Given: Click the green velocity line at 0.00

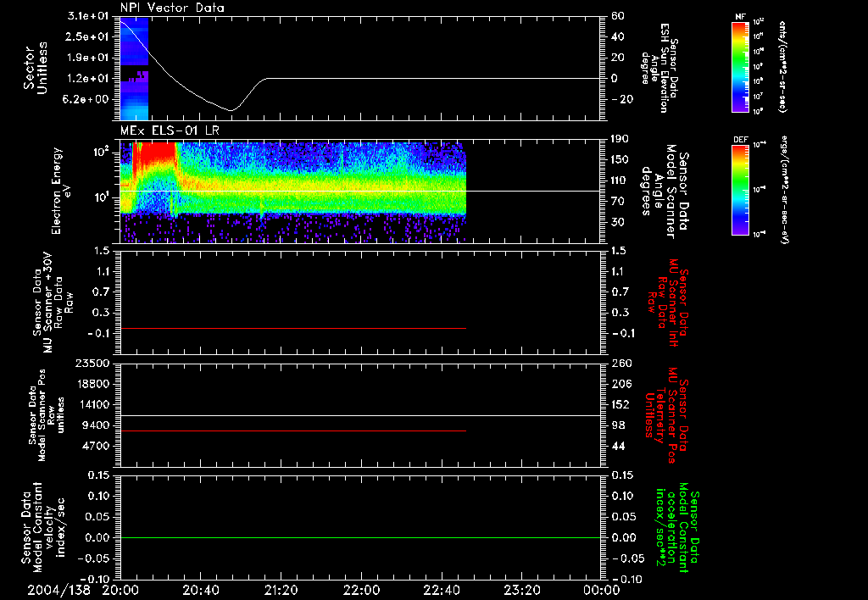Looking at the screenshot, I should click(359, 537).
